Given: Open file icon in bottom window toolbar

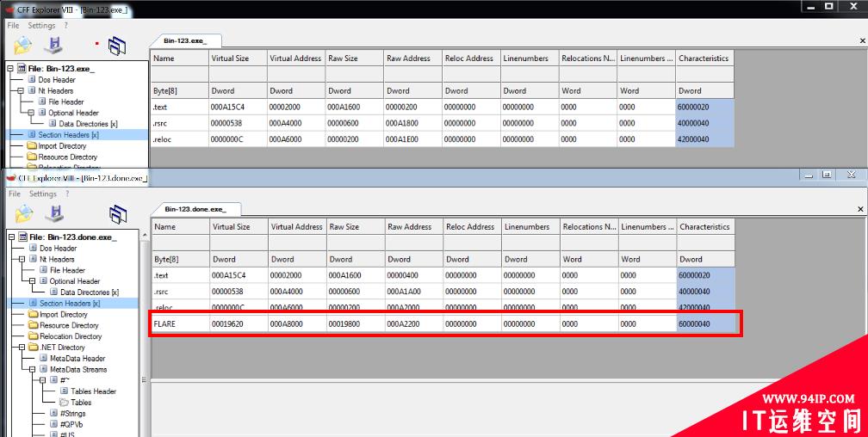Looking at the screenshot, I should (x=24, y=213).
